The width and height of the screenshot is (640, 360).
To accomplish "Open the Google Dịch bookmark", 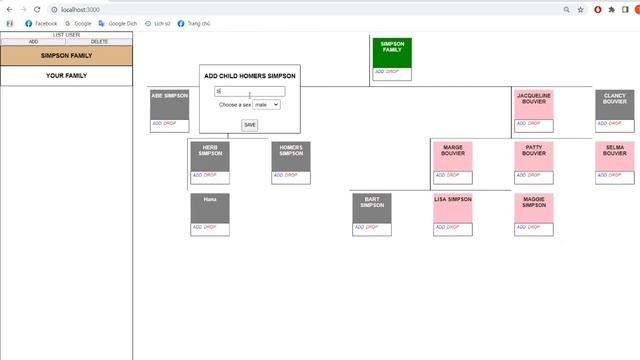I will (118, 24).
